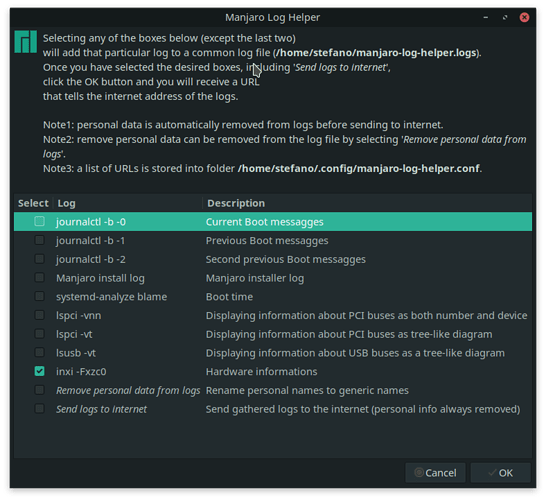Select 'Previous Boot messagges' description cell

[267, 241]
